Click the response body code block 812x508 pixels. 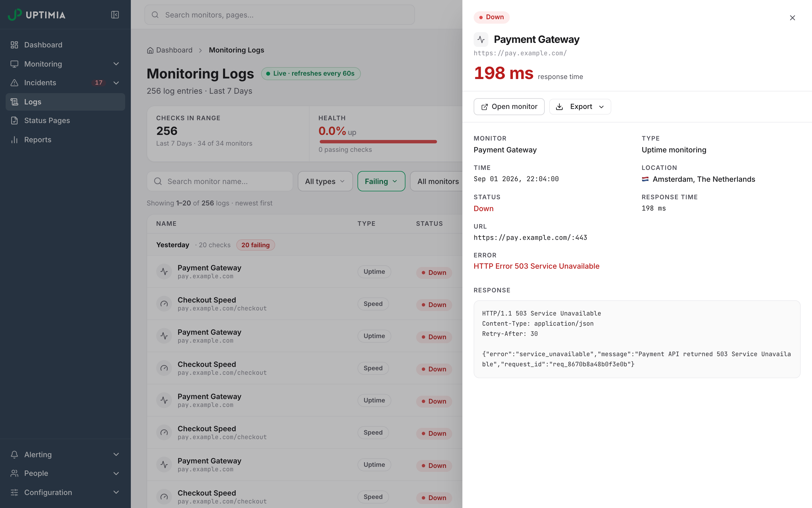tap(637, 339)
